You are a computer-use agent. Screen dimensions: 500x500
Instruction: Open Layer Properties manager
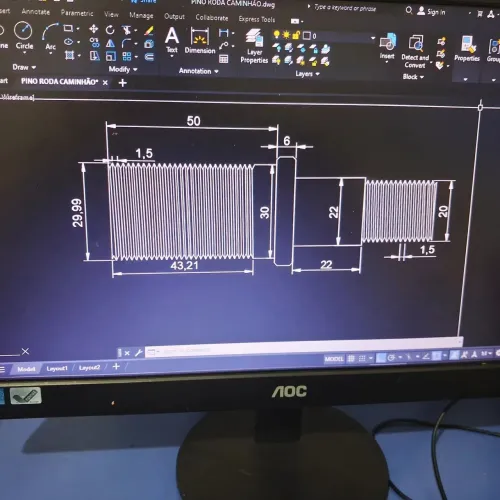point(254,46)
